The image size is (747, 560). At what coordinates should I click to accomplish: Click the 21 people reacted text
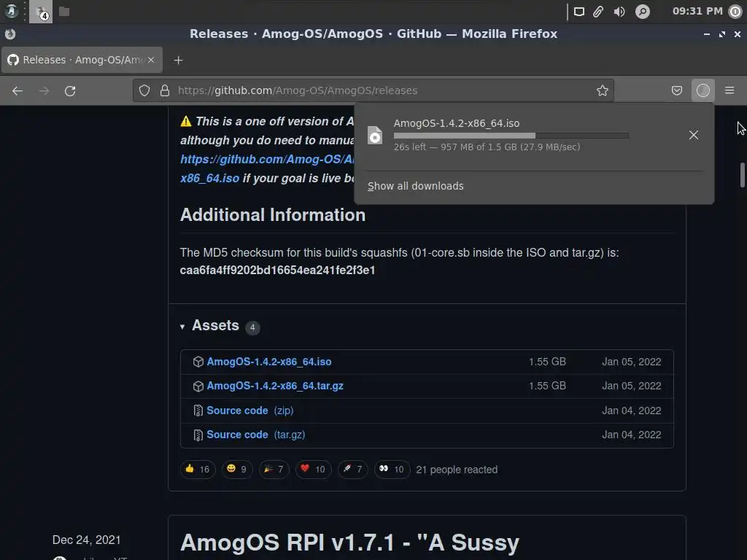457,470
